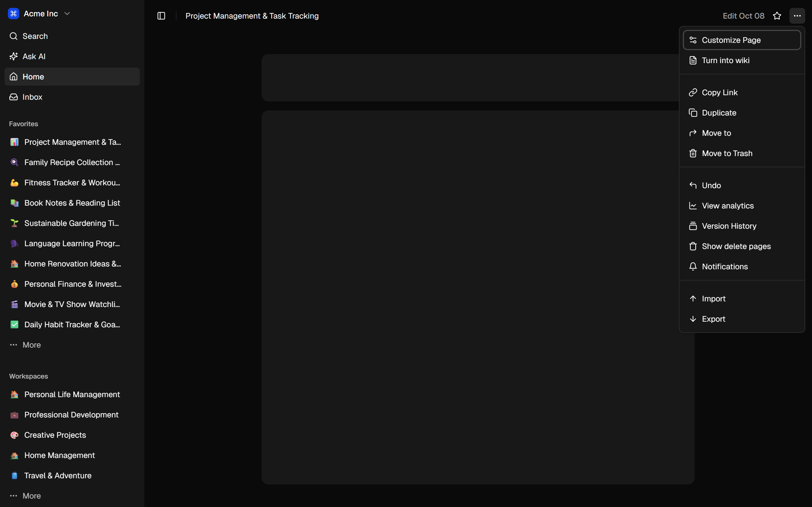Open Creative Projects workspace
The image size is (812, 507).
pos(55,435)
